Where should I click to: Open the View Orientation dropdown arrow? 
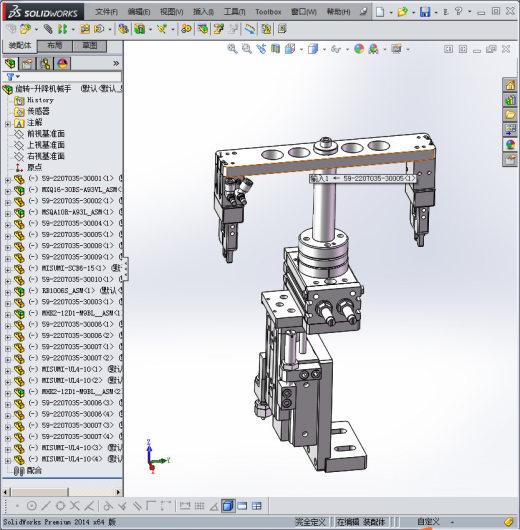point(301,50)
